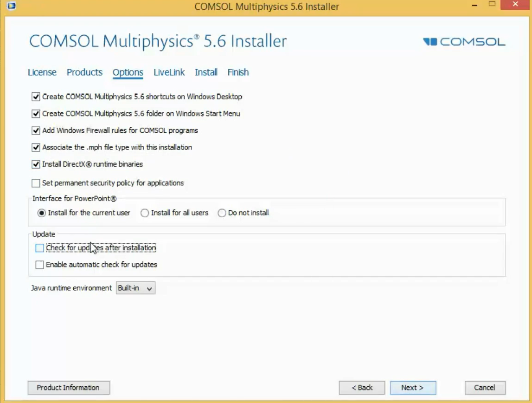
Task: Click the COMSOL title bar app icon
Action: coord(11,6)
